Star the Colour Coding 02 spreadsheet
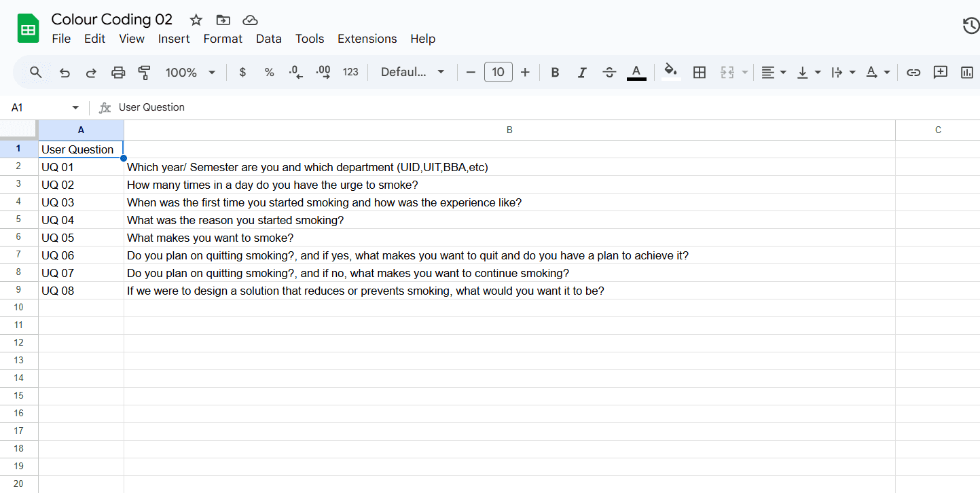Viewport: 980px width, 493px height. [x=196, y=20]
